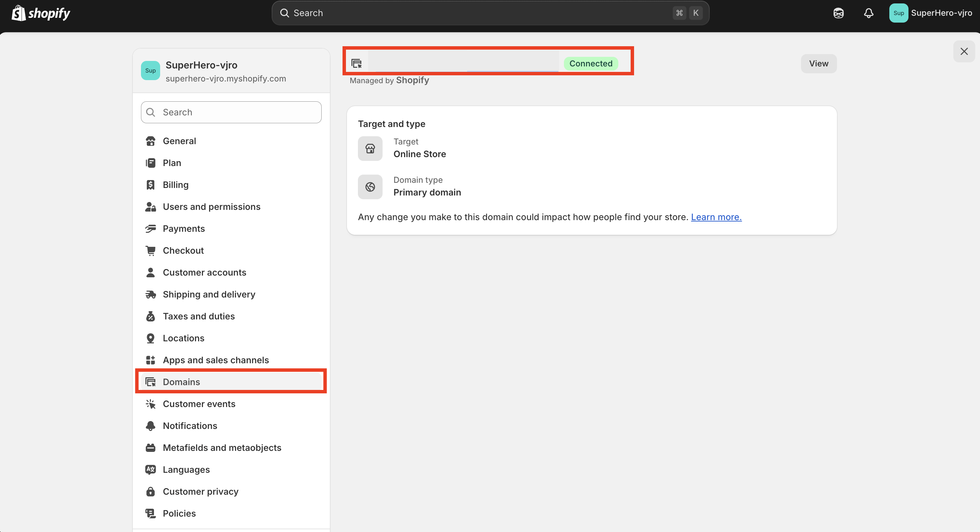980x532 pixels.
Task: Click the green Connected status badge
Action: [x=591, y=64]
